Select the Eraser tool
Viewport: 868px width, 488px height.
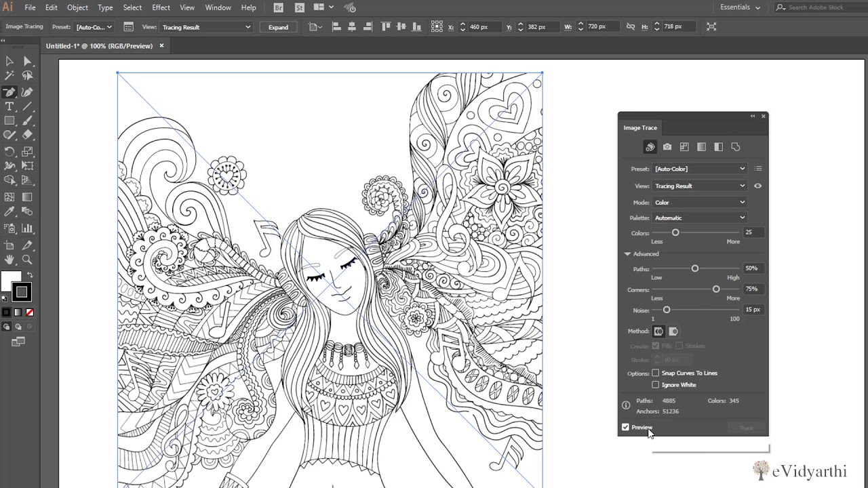(28, 136)
